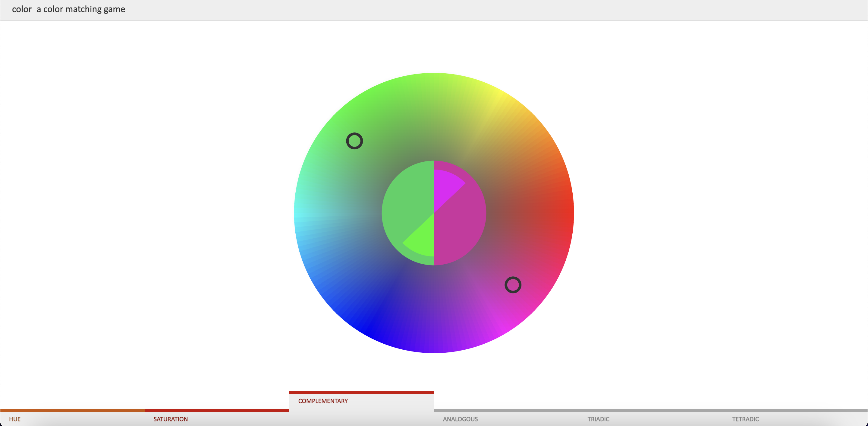Click the red progress bar above Complementary
Screen dimensions: 868x426
361,393
